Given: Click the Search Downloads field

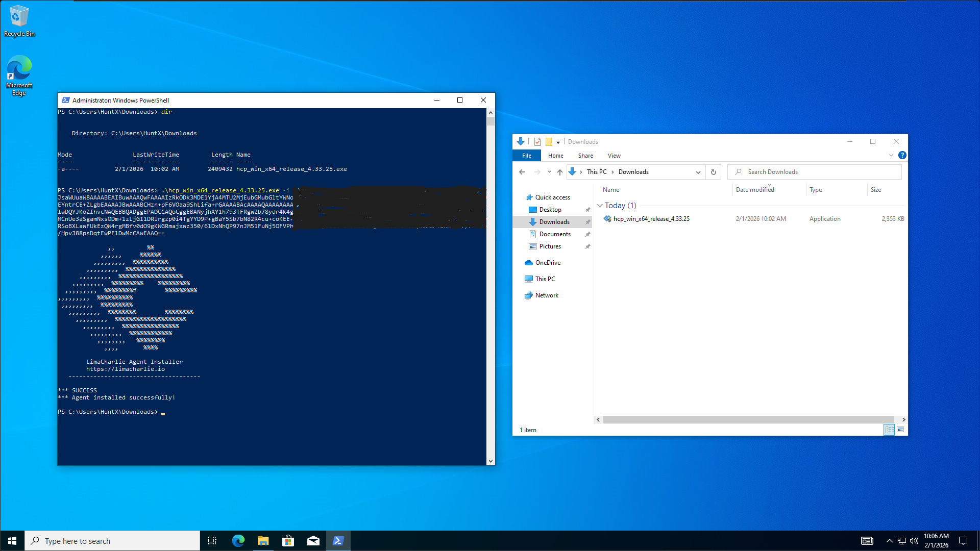Looking at the screenshot, I should (815, 172).
